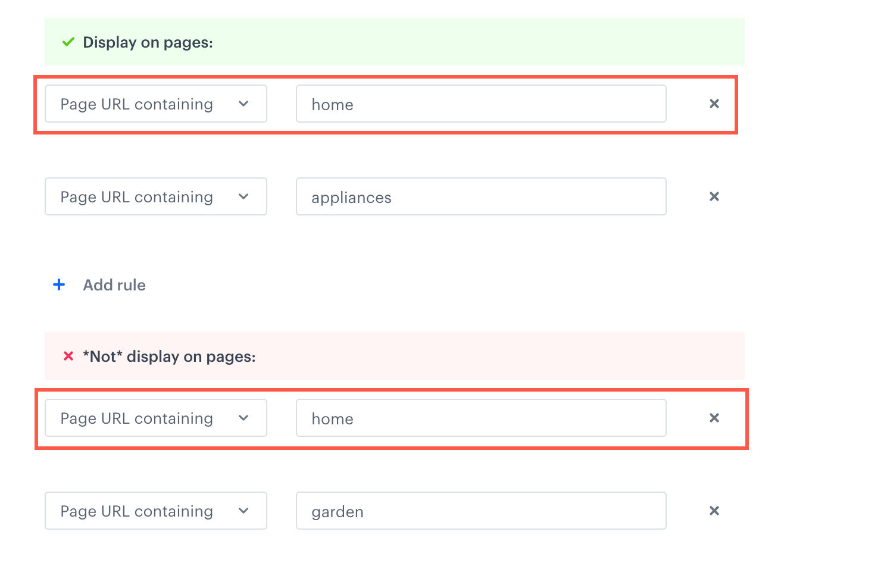Click the chevron arrow in the 'garden' row dropdown

coord(243,511)
